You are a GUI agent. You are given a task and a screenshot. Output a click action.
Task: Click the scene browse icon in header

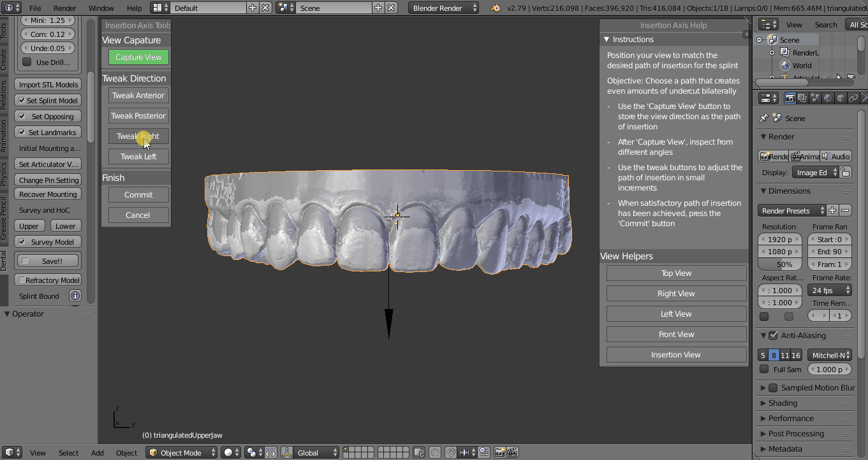pos(286,8)
